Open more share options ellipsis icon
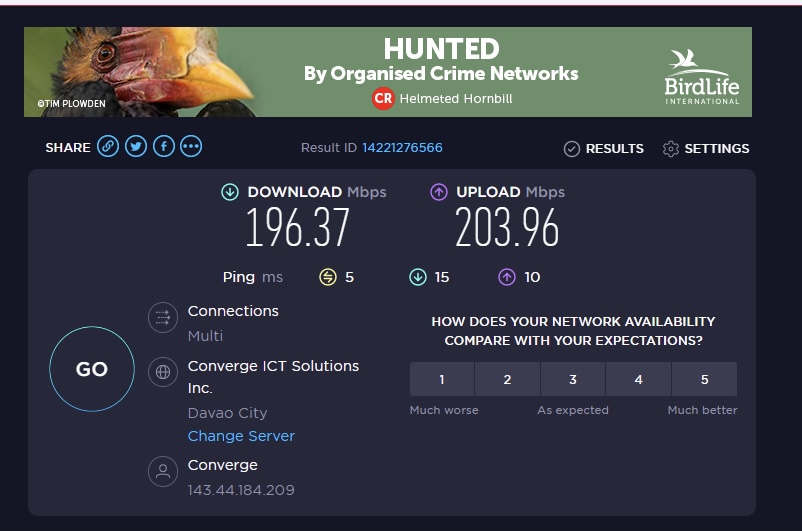802x531 pixels. click(x=191, y=147)
